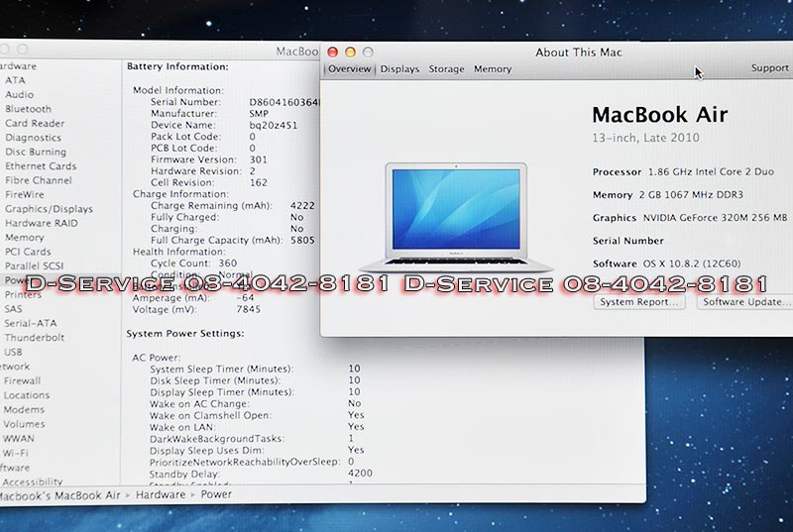This screenshot has width=793, height=532.
Task: Click the Battery Information heading
Action: point(177,66)
